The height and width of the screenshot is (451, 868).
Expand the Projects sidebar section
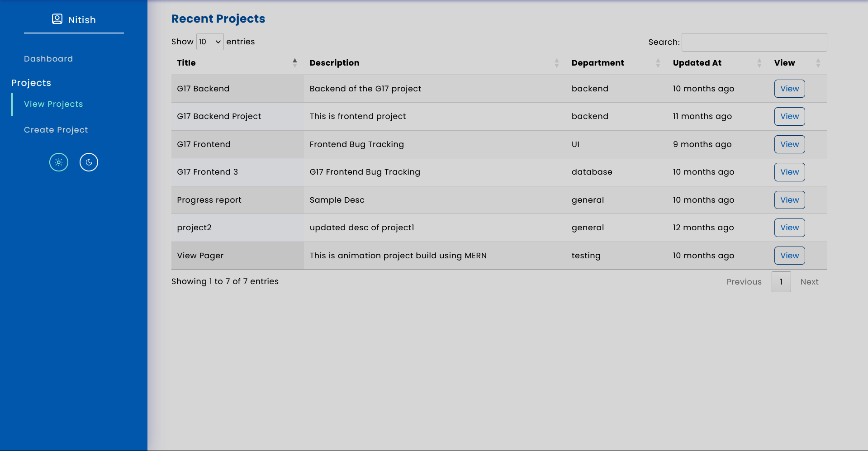click(x=31, y=83)
